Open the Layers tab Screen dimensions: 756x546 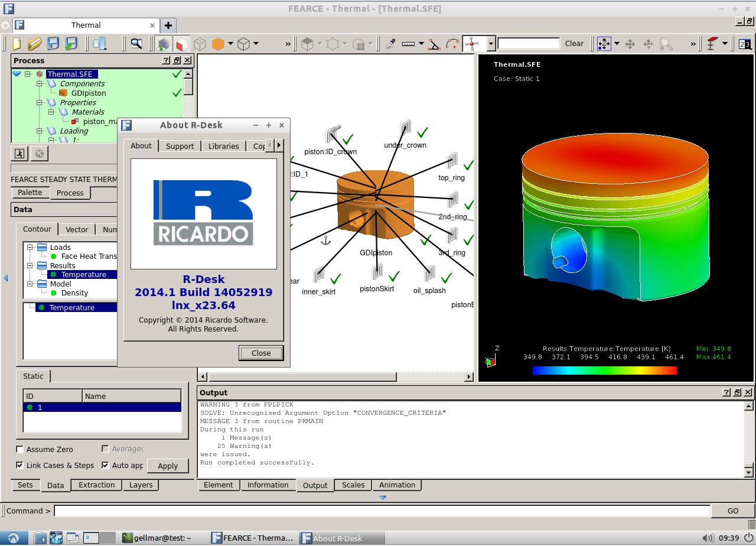point(141,485)
